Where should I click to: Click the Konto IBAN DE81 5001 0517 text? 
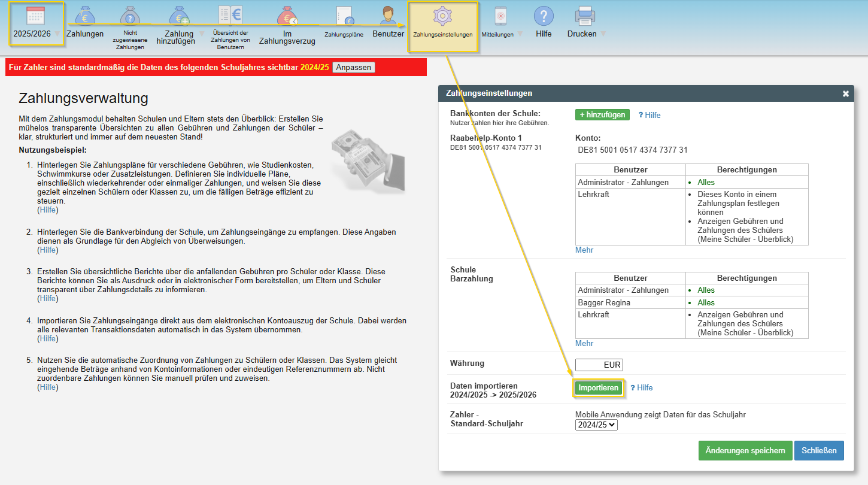pyautogui.click(x=633, y=150)
